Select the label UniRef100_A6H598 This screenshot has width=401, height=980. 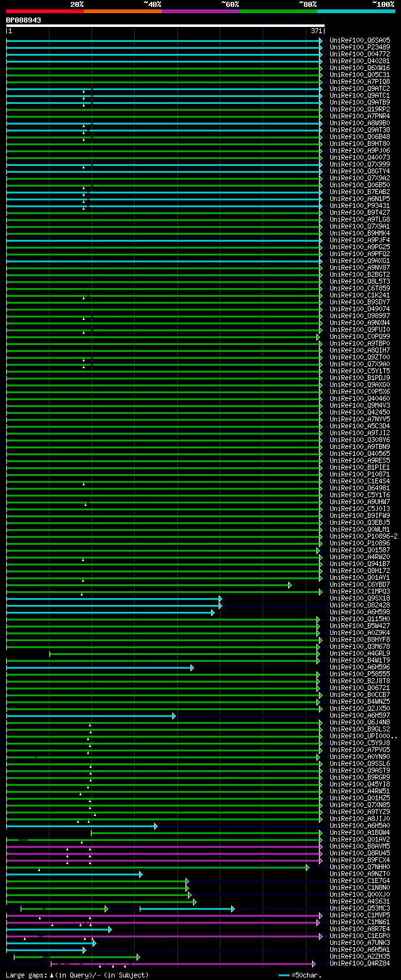[x=359, y=612]
